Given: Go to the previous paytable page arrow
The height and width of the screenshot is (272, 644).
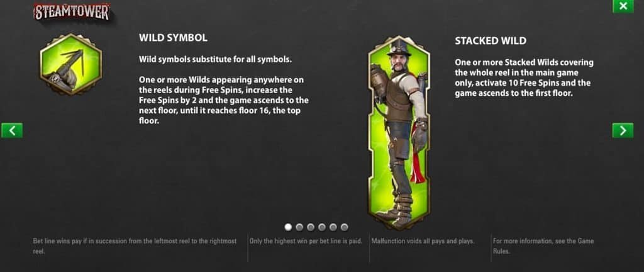Looking at the screenshot, I should (12, 131).
